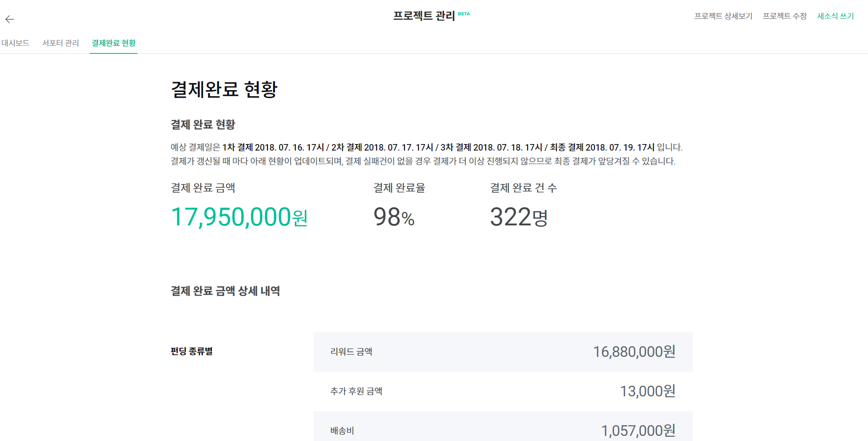
Task: Open the 대시보드 tab
Action: pyautogui.click(x=15, y=43)
